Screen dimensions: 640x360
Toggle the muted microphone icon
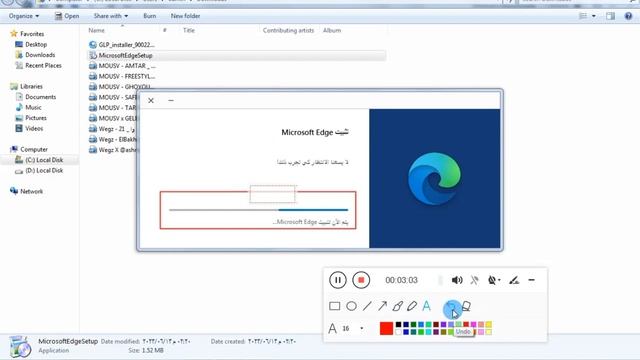coord(474,280)
